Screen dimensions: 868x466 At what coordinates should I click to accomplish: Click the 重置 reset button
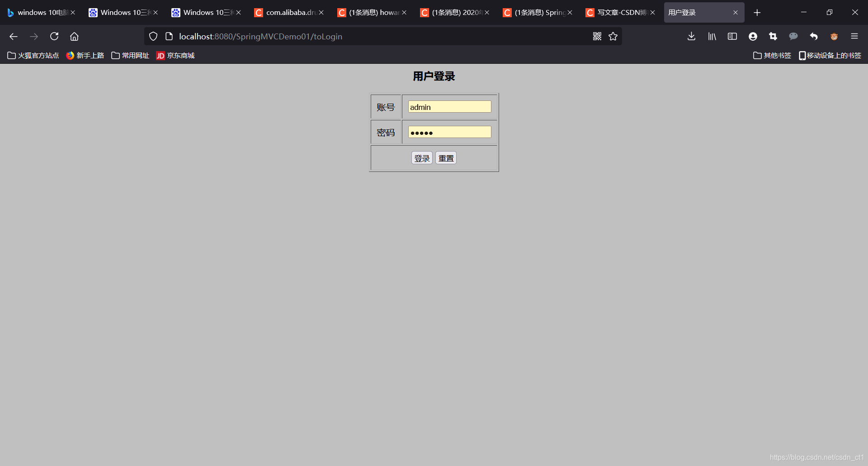(x=445, y=158)
